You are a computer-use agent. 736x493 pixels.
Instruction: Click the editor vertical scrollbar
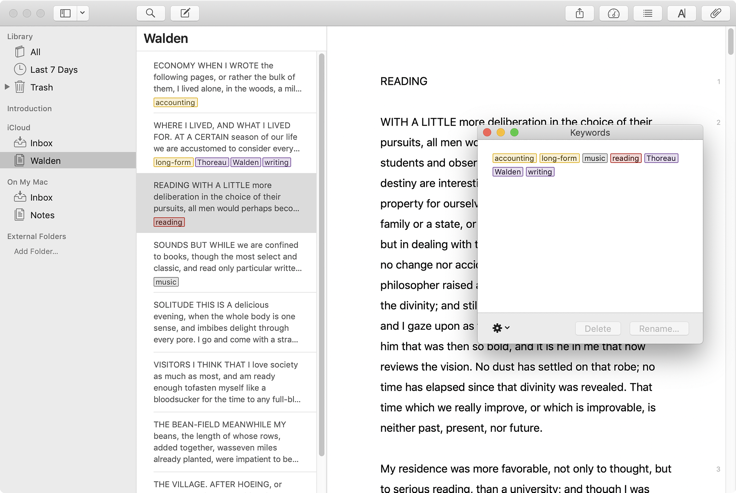[x=731, y=41]
